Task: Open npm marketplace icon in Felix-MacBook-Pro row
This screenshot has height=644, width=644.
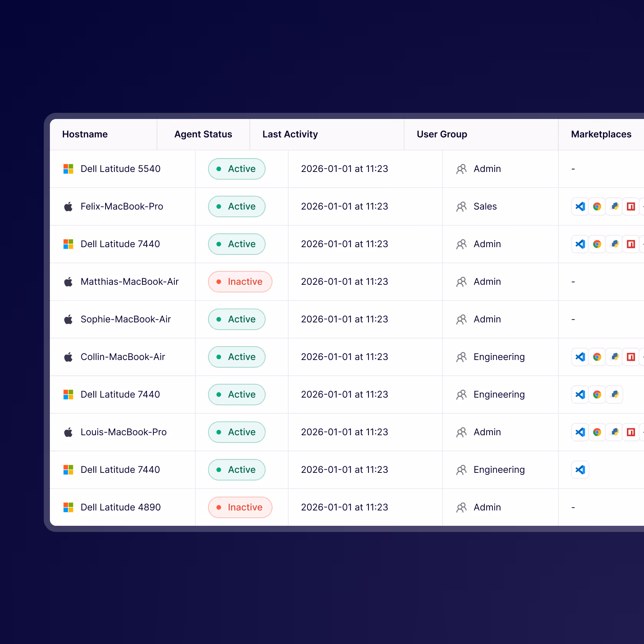Action: click(631, 206)
